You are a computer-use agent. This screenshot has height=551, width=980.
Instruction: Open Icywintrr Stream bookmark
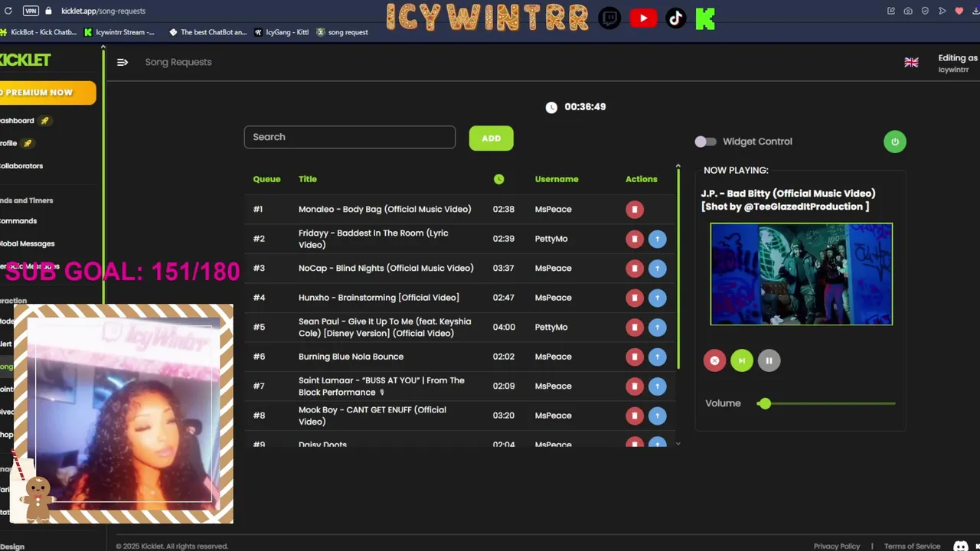coord(119,32)
